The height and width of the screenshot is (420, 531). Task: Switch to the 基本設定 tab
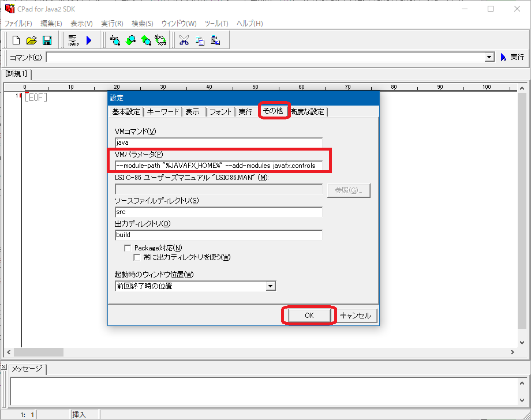[126, 112]
